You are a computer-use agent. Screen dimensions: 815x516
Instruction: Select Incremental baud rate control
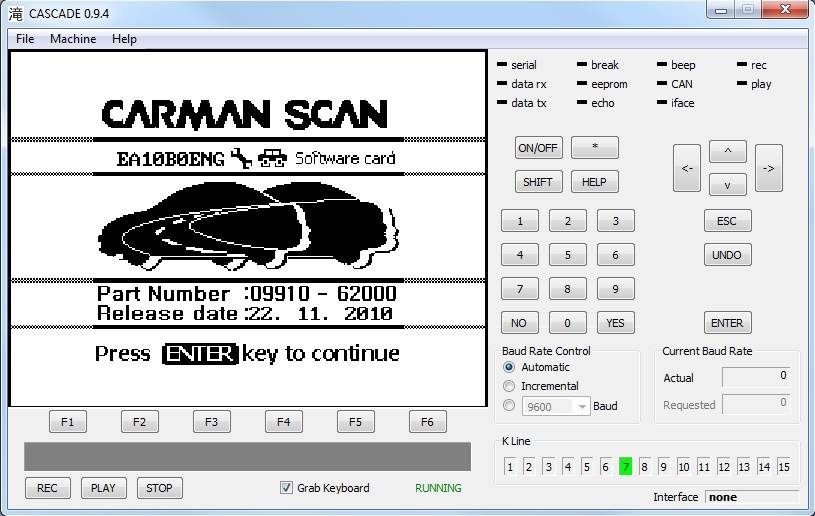click(509, 386)
